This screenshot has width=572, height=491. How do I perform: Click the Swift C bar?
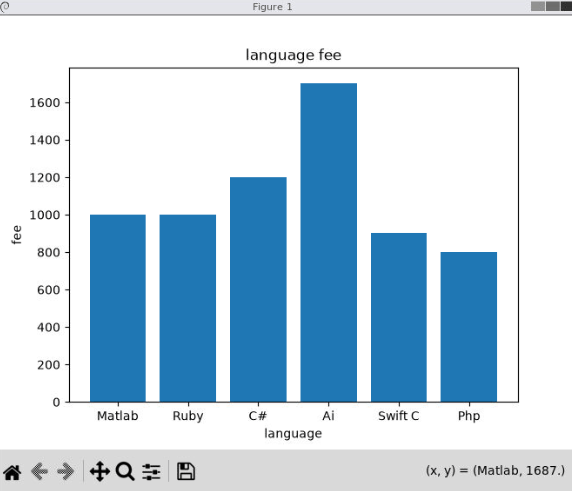coord(399,317)
